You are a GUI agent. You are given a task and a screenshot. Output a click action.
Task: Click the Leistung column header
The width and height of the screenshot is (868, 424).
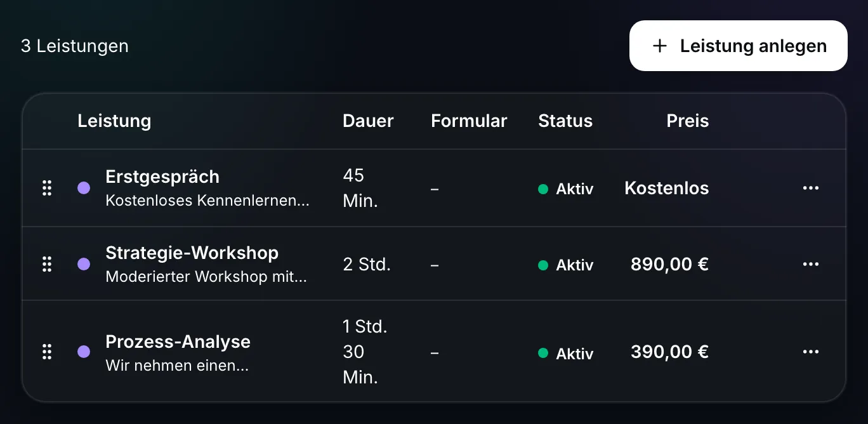[114, 121]
